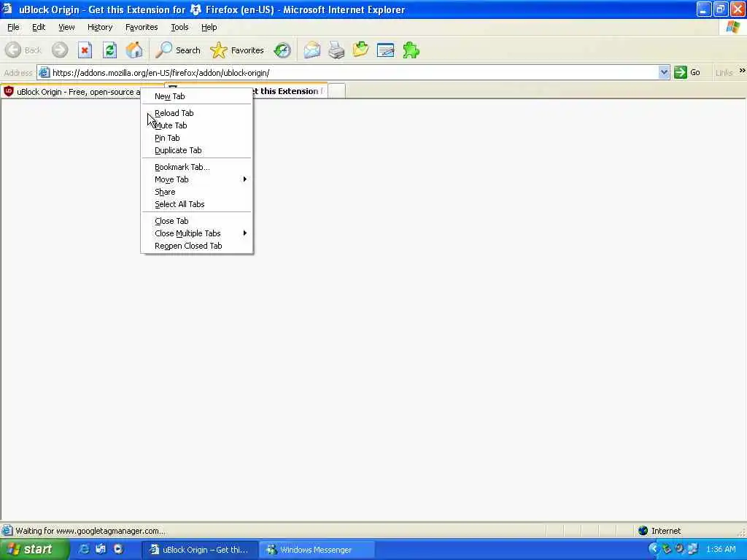Click the 'Address' label
This screenshot has height=560, width=747.
(18, 73)
